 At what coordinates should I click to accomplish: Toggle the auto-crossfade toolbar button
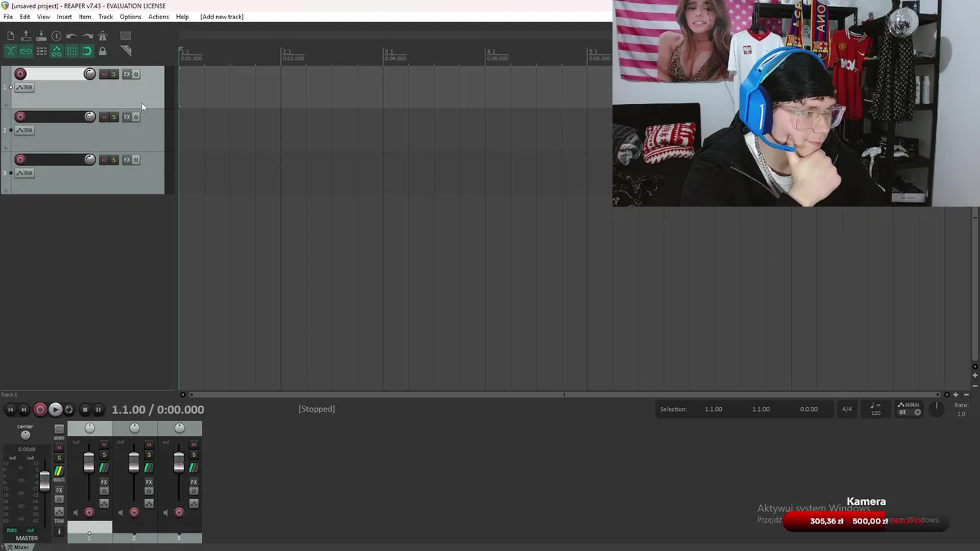click(11, 51)
